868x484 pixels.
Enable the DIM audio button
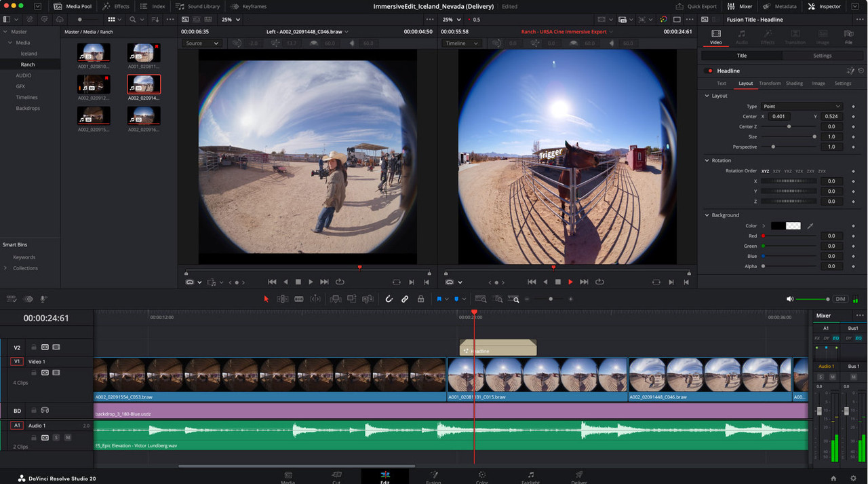[840, 299]
